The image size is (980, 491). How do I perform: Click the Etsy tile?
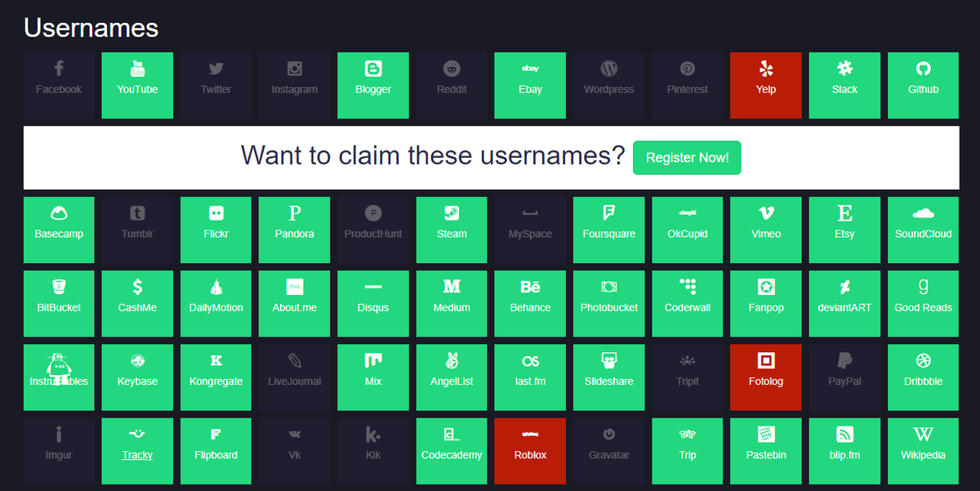pos(844,230)
